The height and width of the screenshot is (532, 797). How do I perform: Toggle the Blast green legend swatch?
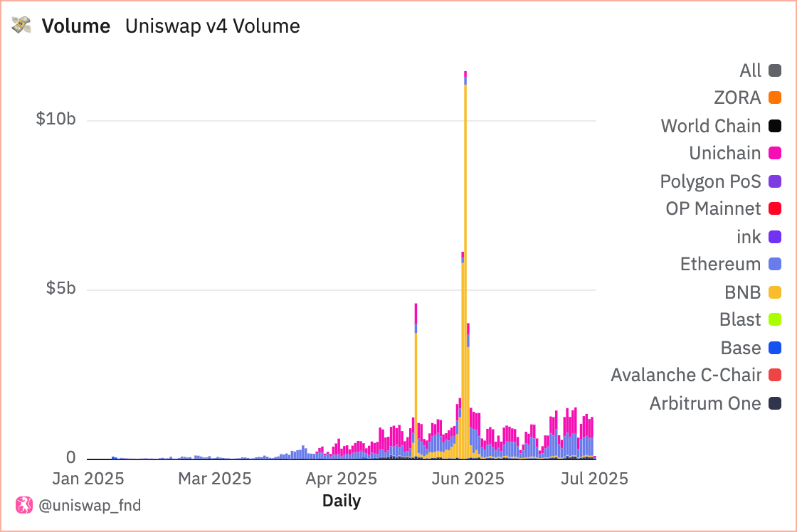[775, 319]
